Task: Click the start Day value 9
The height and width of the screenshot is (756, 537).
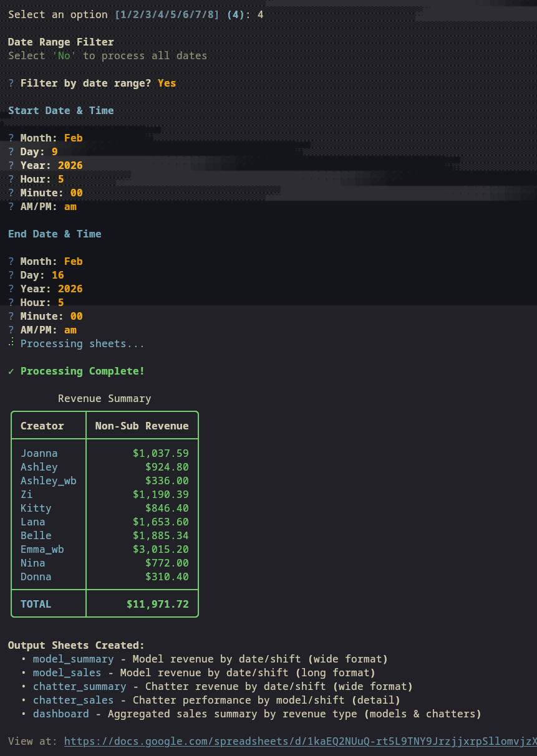Action: pos(55,151)
